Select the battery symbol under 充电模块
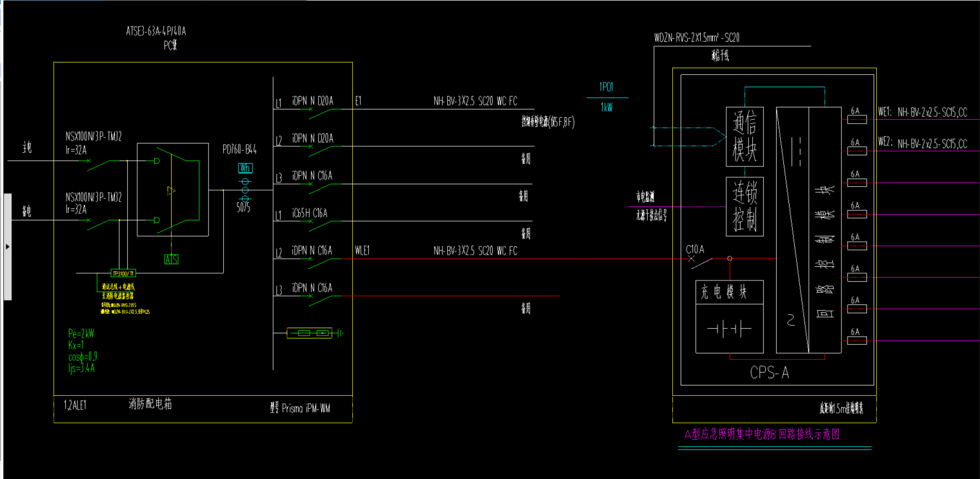The width and height of the screenshot is (980, 479). 729,328
